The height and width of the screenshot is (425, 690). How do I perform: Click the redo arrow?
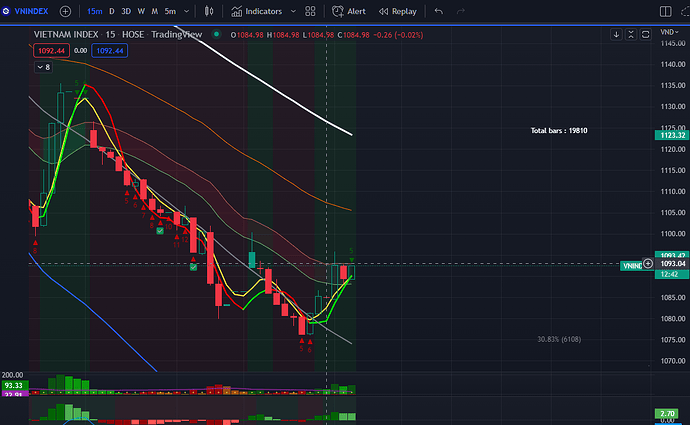coord(460,11)
